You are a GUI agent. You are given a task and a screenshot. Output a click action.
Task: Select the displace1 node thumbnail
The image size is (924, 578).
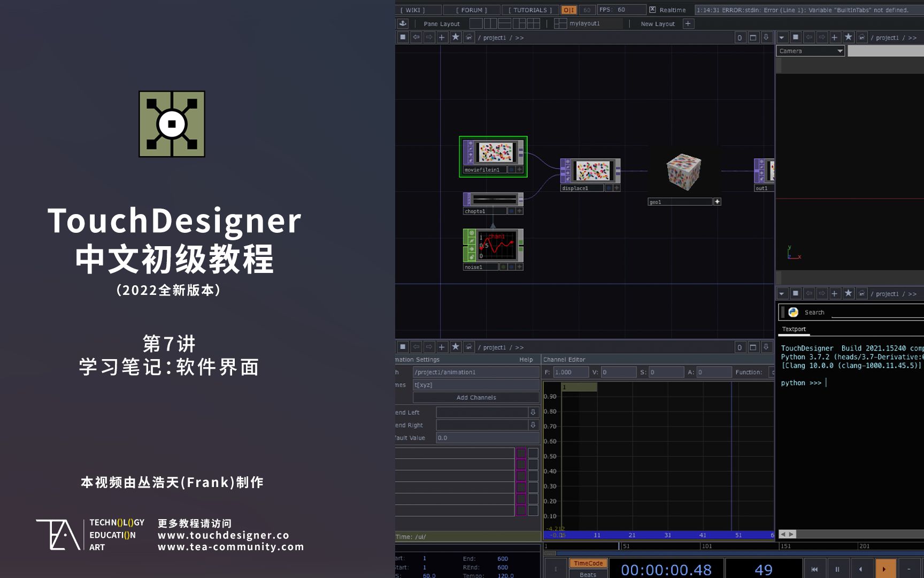pyautogui.click(x=592, y=171)
